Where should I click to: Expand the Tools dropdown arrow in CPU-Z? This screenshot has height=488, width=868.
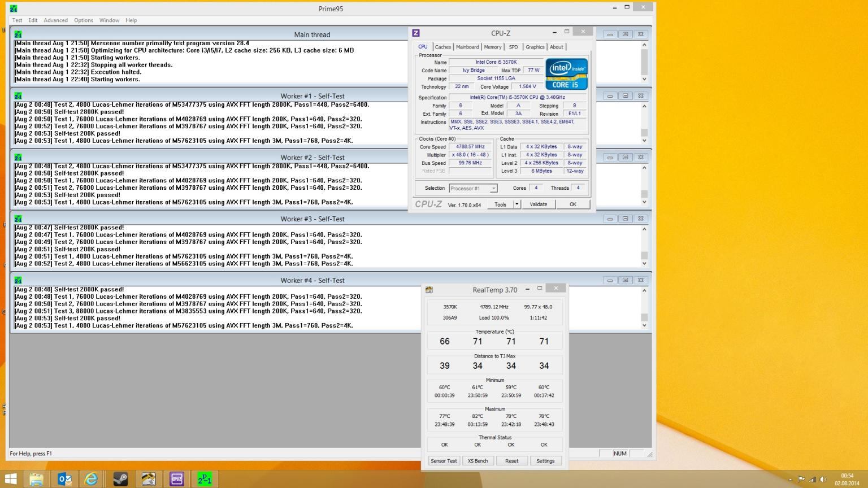point(517,204)
